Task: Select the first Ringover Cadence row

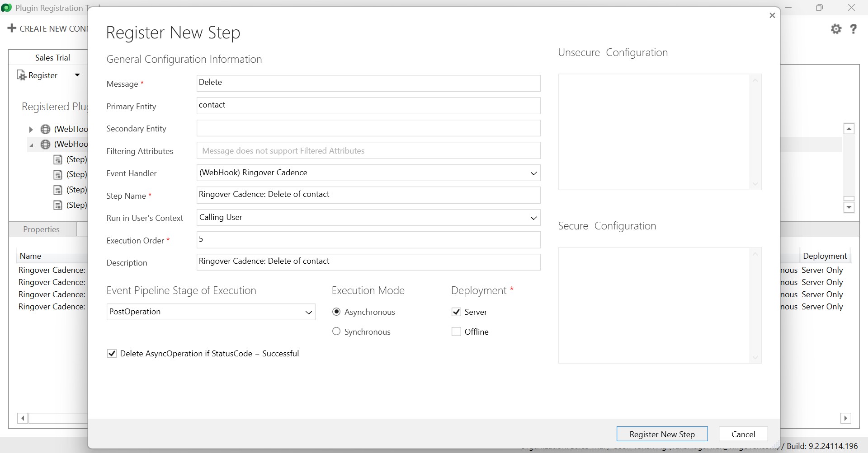Action: pyautogui.click(x=52, y=270)
